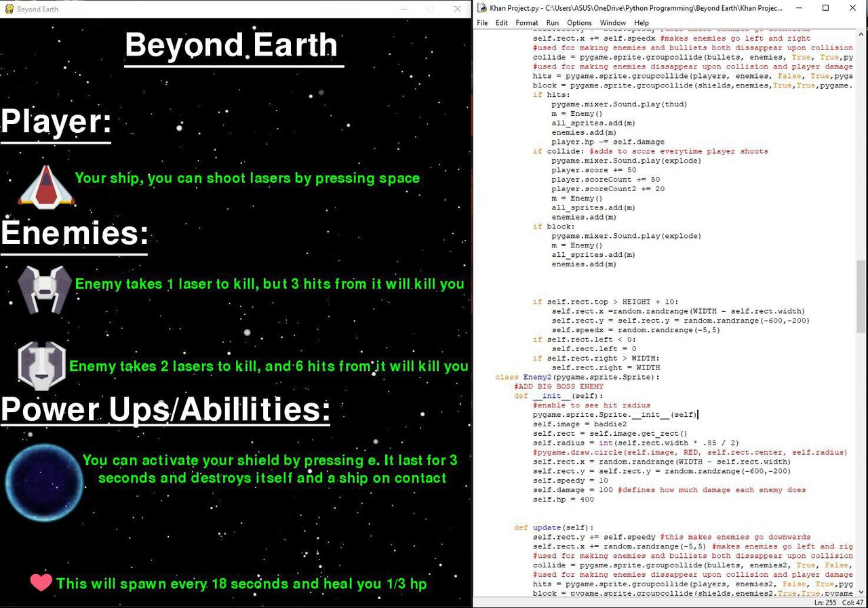Open the File menu in IDLE
Image resolution: width=868 pixels, height=608 pixels.
pyautogui.click(x=482, y=22)
